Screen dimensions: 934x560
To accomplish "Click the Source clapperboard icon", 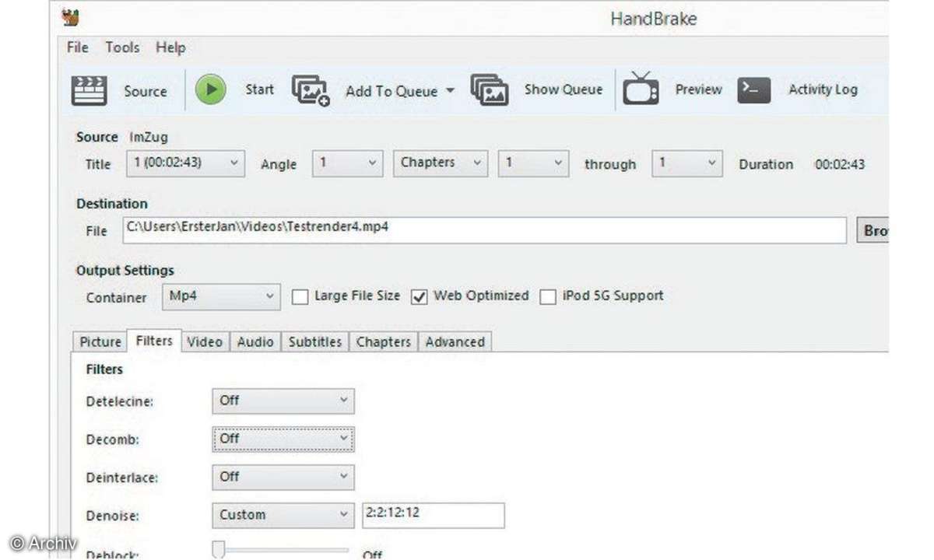I will point(89,90).
